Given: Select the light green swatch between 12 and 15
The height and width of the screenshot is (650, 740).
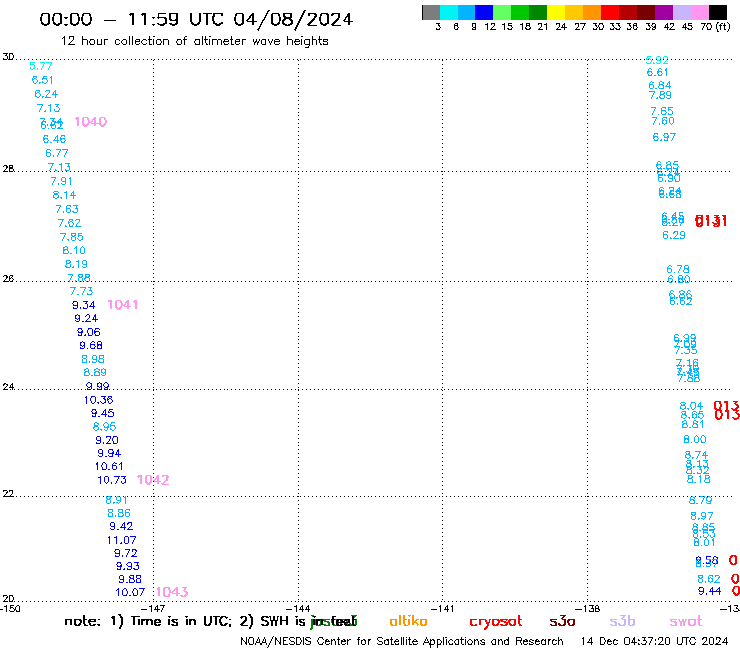Looking at the screenshot, I should [503, 12].
